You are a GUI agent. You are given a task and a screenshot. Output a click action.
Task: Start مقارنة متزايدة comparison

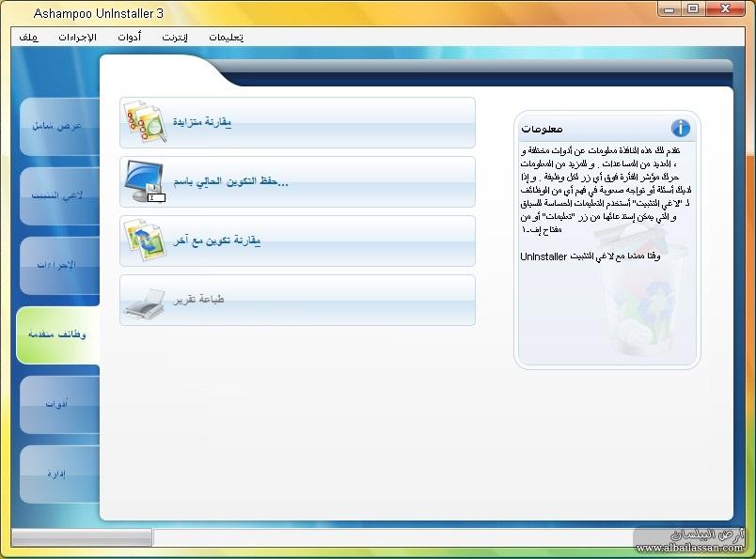click(x=297, y=122)
